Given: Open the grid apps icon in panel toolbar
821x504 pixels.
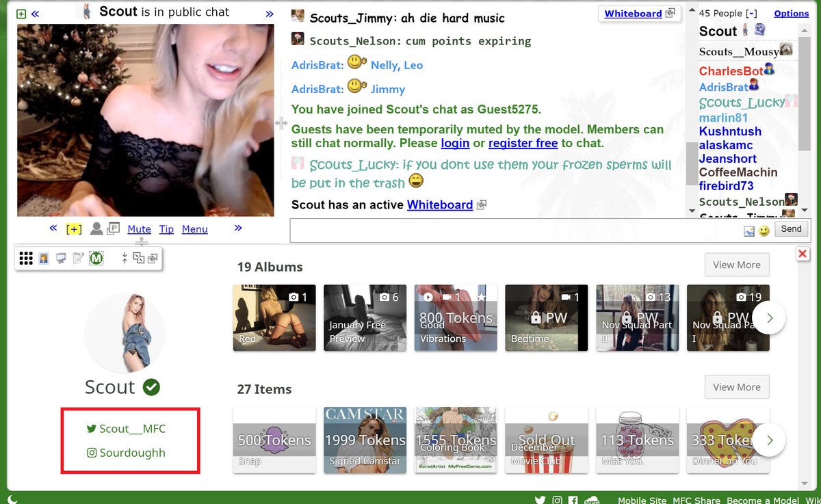Looking at the screenshot, I should point(26,258).
